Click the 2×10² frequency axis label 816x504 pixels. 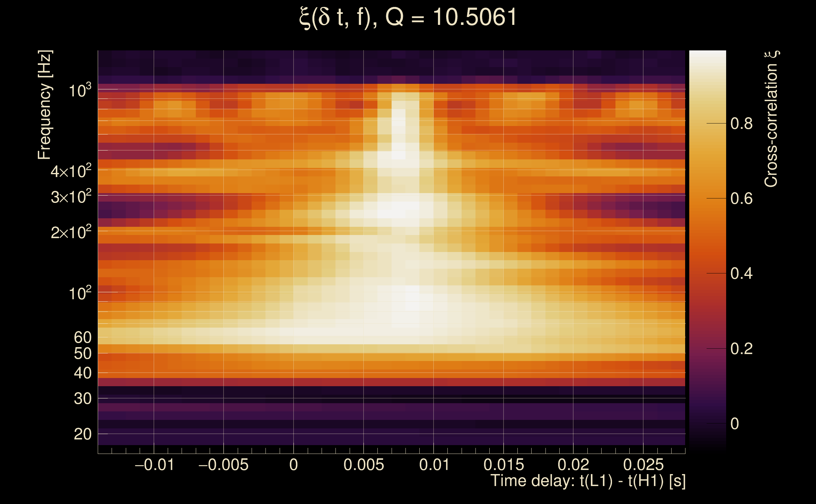71,232
